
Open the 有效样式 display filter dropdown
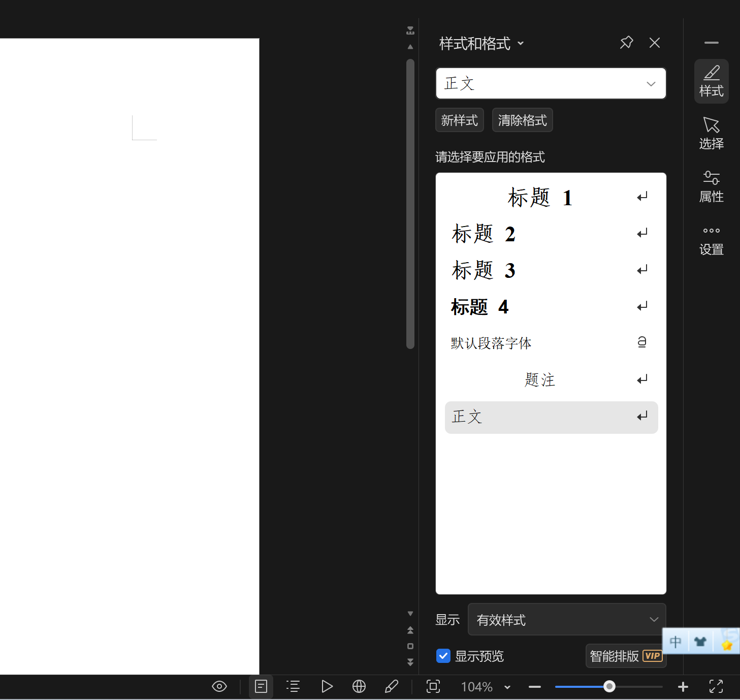coord(567,619)
